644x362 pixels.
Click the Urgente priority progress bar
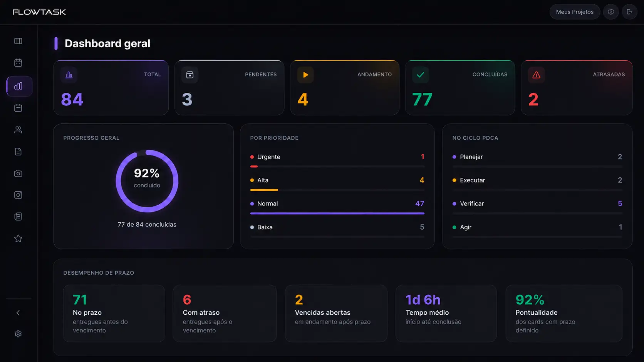click(337, 167)
